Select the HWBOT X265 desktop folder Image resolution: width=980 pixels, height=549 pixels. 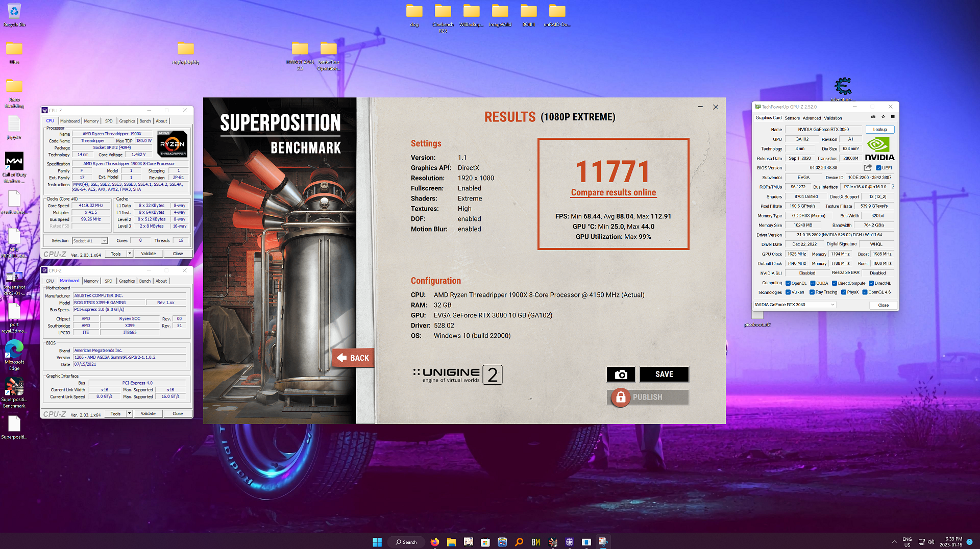pos(300,56)
